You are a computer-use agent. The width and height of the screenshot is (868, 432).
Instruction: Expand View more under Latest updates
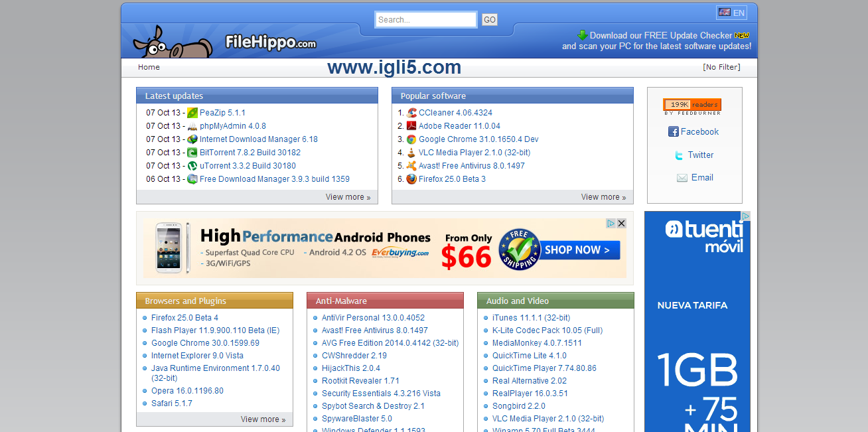click(348, 197)
